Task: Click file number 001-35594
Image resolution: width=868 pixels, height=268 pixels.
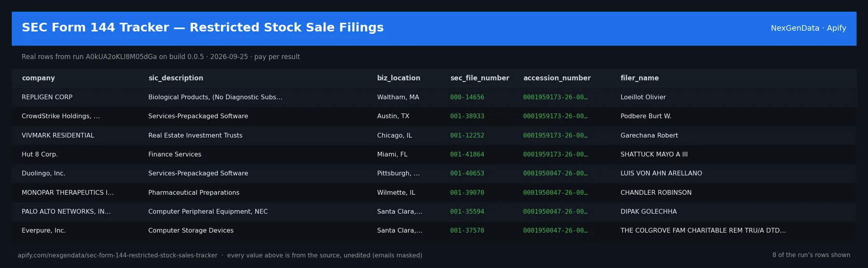Action: pos(467,212)
